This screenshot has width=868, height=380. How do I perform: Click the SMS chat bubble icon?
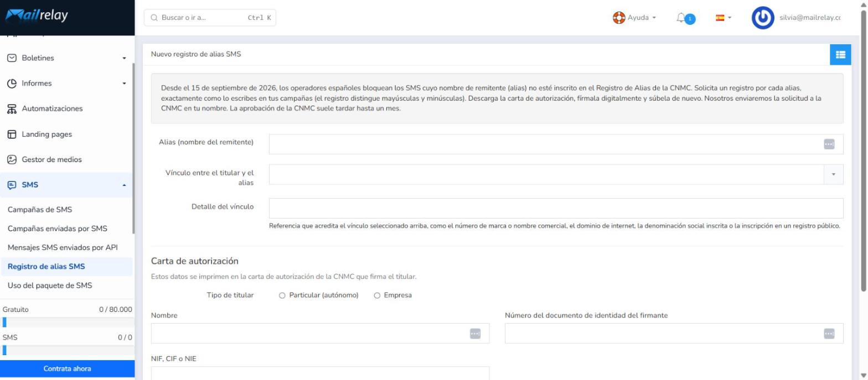click(x=12, y=185)
